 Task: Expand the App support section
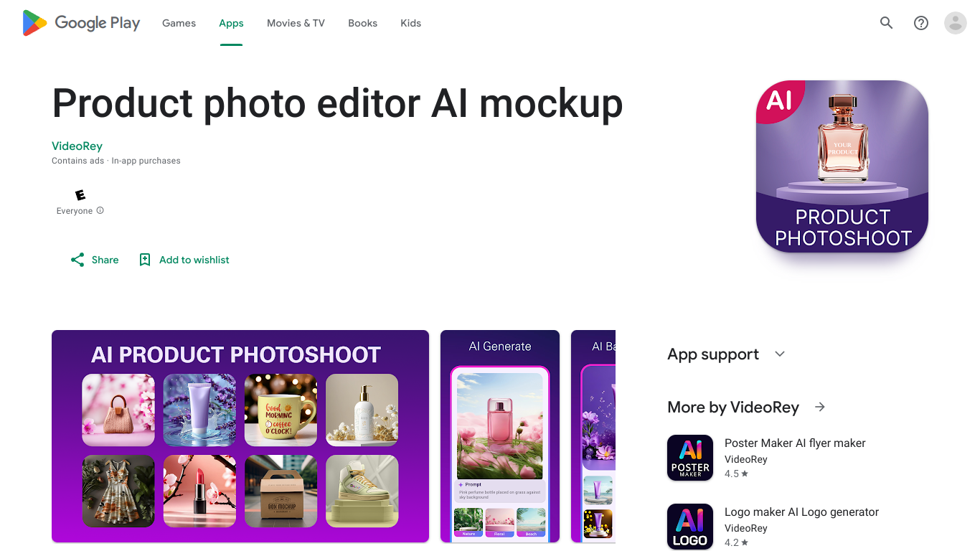(780, 354)
